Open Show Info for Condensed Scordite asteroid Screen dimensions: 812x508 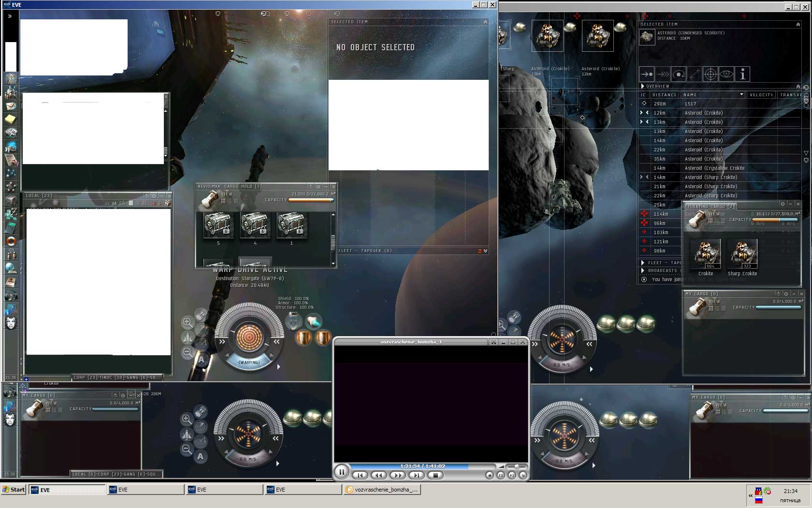point(742,74)
